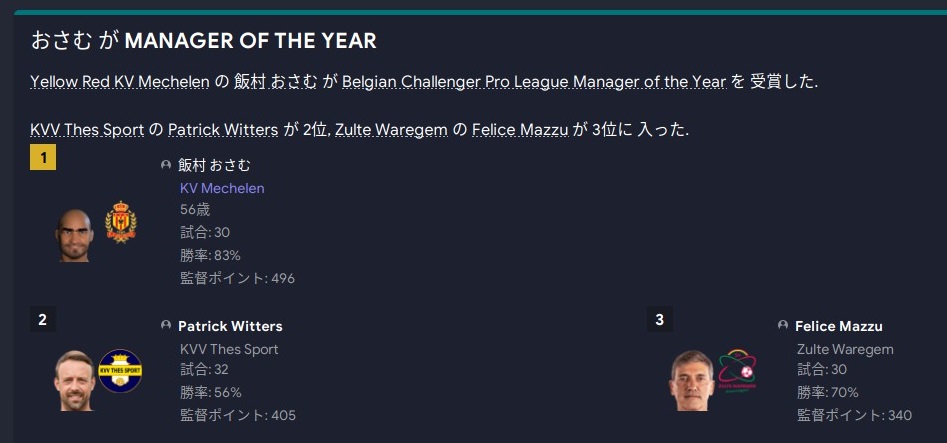Screen dimensions: 947x443
Task: Open 飯村 おさむ manager face portrait
Action: tap(74, 235)
